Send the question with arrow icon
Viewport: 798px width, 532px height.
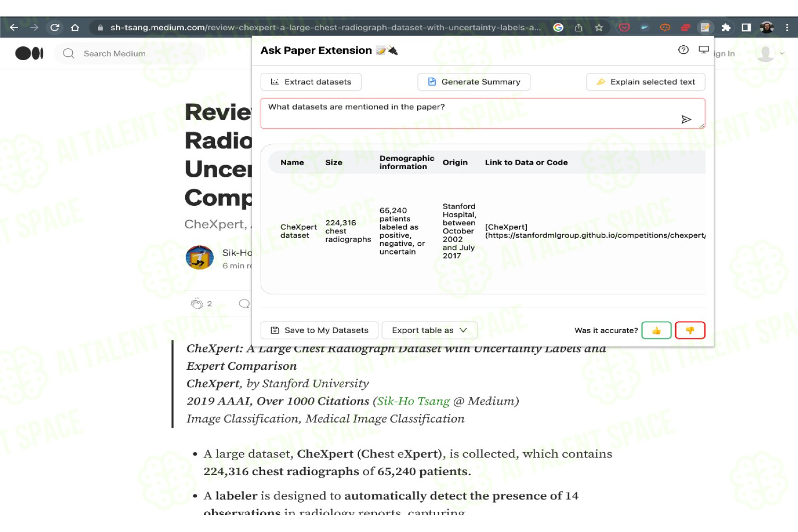pos(686,120)
